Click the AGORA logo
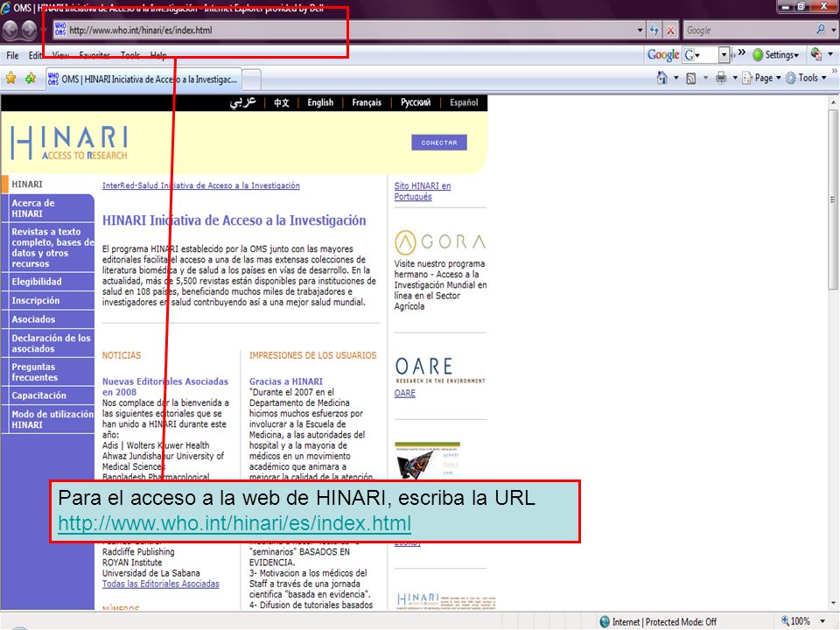 (440, 242)
